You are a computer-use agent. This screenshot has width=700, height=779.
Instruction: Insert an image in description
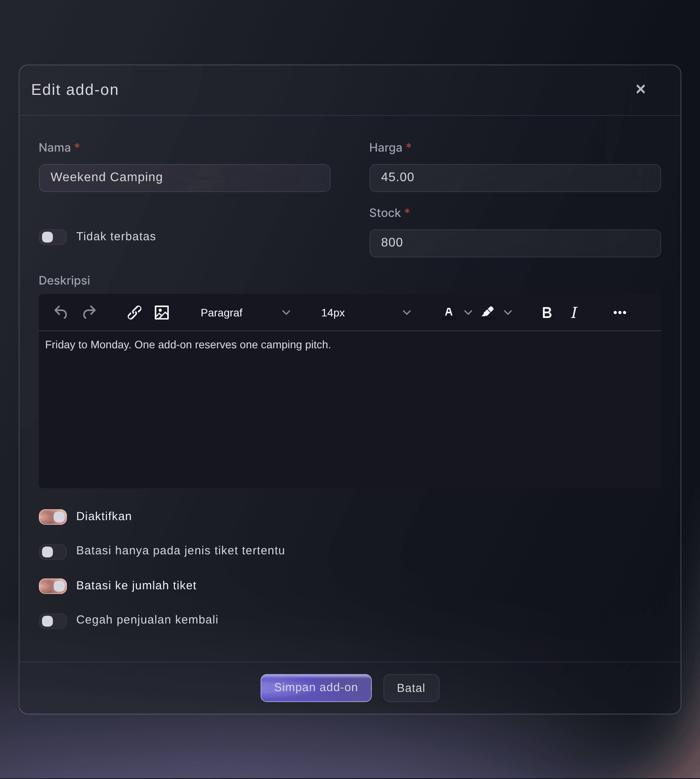162,313
